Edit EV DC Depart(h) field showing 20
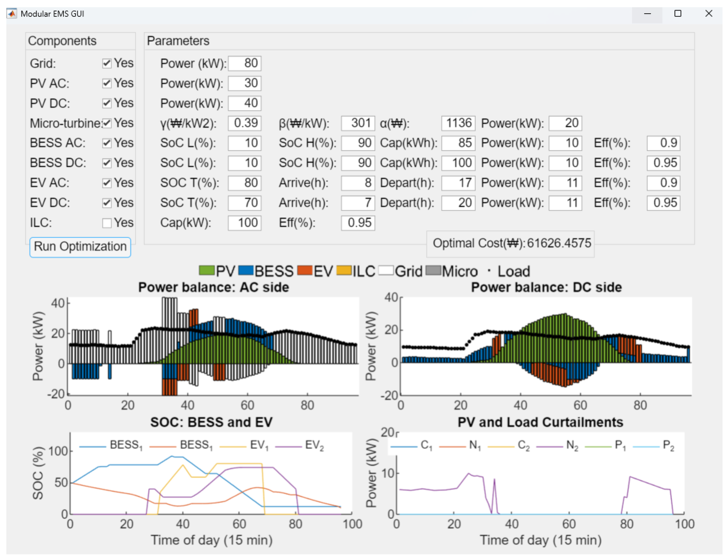The image size is (728, 560). pos(459,203)
